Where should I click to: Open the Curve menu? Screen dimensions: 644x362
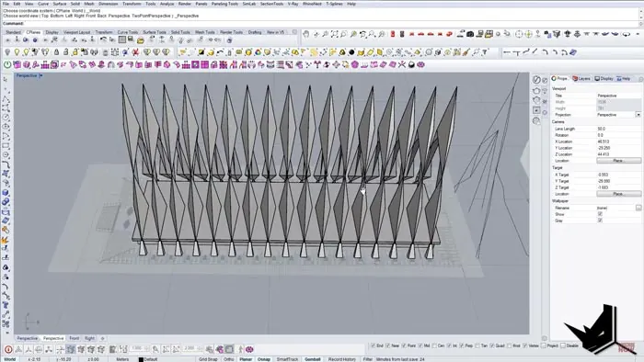point(43,4)
